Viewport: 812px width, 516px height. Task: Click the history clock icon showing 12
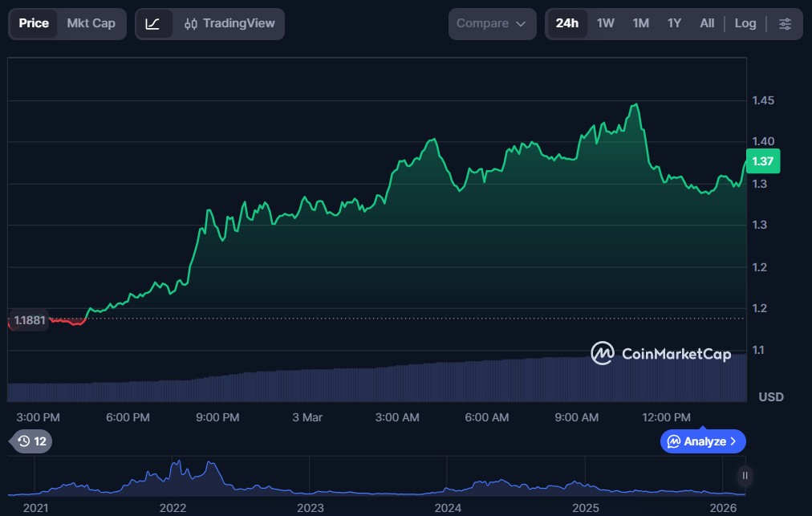(32, 441)
